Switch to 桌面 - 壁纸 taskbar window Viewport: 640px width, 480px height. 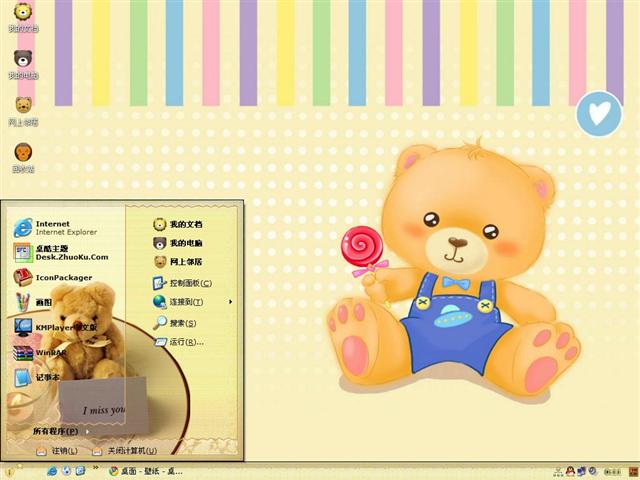[x=146, y=471]
